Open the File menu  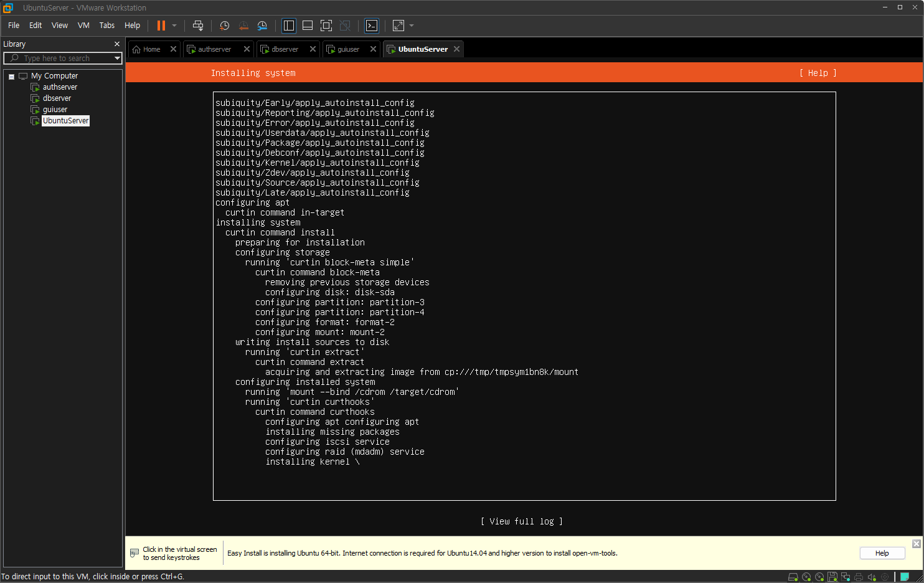pyautogui.click(x=14, y=26)
